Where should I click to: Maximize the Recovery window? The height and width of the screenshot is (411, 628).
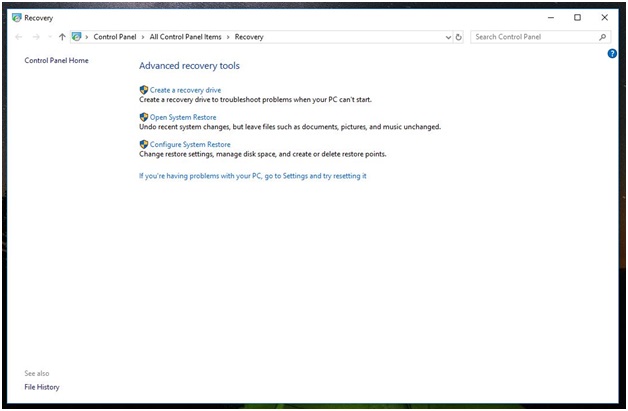point(578,18)
